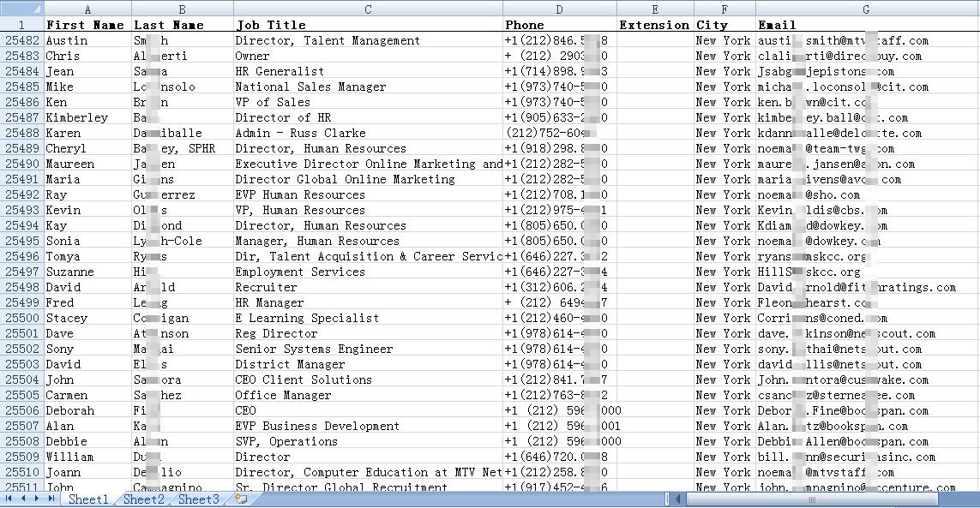The height and width of the screenshot is (508, 980).
Task: Click the Email header cell
Action: (866, 25)
